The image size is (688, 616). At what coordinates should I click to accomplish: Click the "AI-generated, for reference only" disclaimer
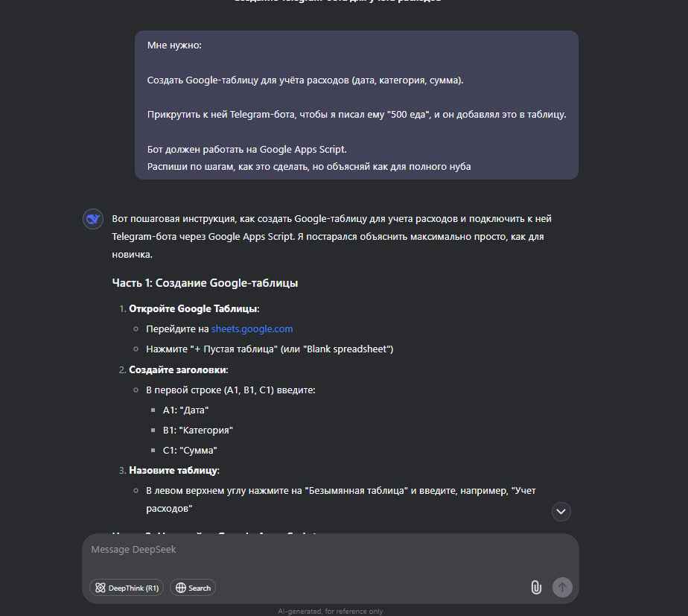click(330, 612)
